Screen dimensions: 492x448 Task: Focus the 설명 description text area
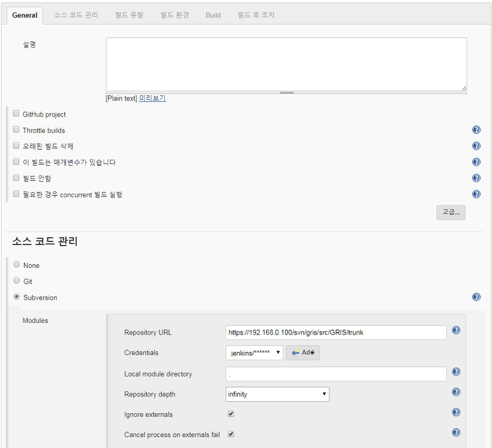point(286,64)
